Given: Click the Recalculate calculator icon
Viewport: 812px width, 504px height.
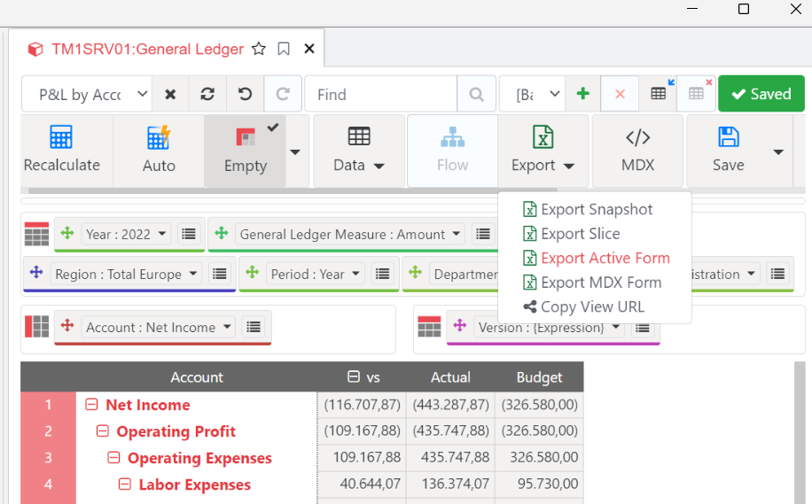Looking at the screenshot, I should tap(61, 137).
